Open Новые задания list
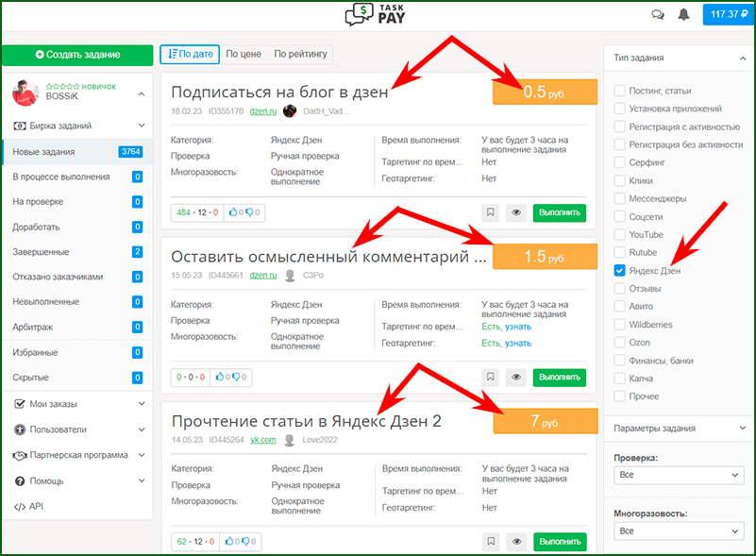756x556 pixels. coord(77,152)
